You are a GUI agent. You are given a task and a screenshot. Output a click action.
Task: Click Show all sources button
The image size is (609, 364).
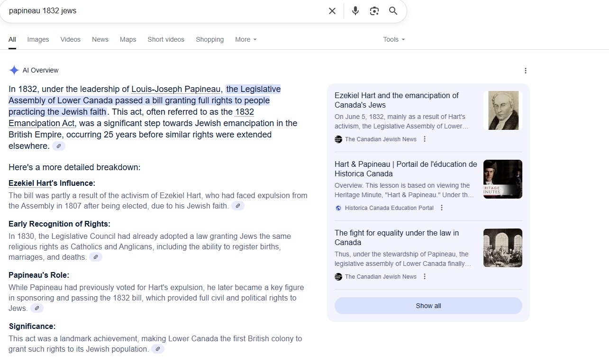point(428,306)
